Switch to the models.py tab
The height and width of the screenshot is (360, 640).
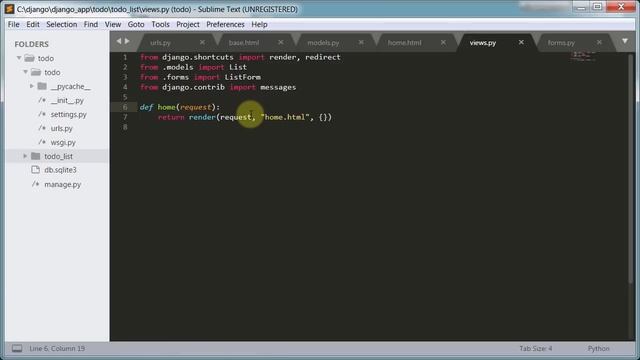coord(323,42)
